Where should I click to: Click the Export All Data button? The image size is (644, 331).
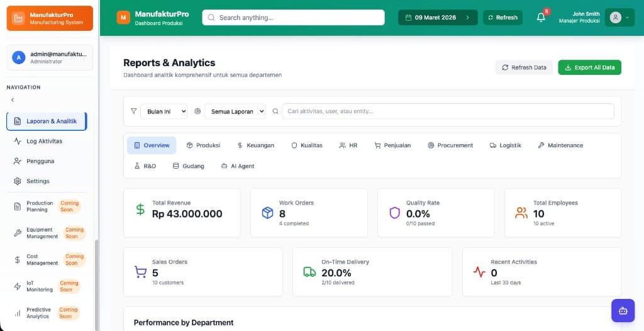click(589, 67)
